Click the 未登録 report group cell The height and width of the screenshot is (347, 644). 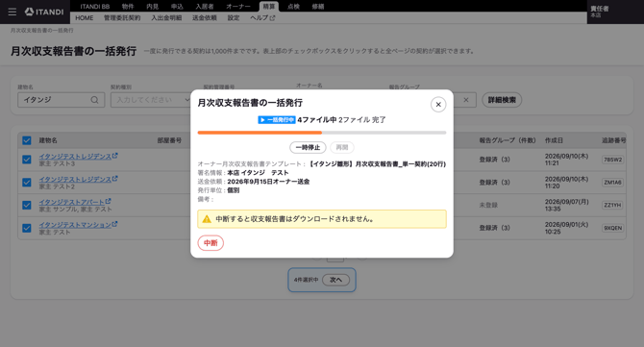coord(488,205)
